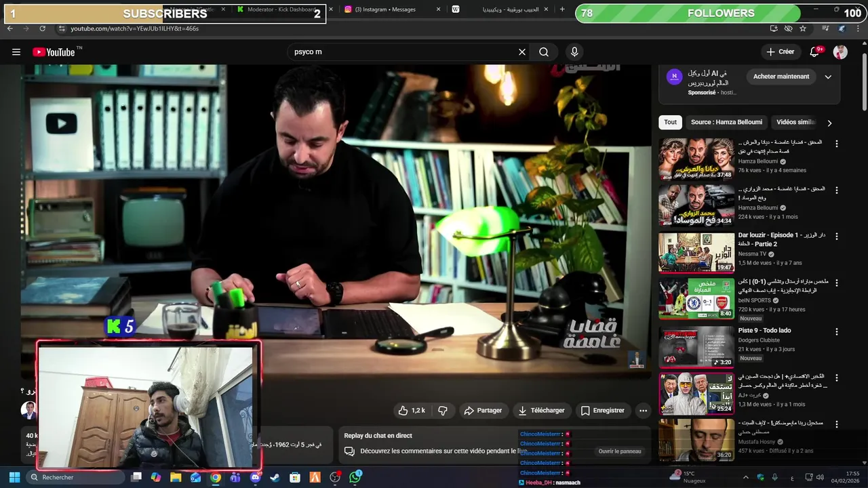
Task: Switch to Moderator - Kick Dashboard tab
Action: (281, 9)
